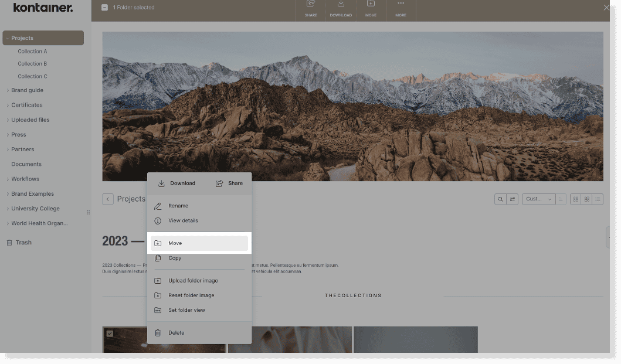Toggle the sort direction icon beside the sort dropdown
The image size is (621, 364).
pyautogui.click(x=561, y=199)
